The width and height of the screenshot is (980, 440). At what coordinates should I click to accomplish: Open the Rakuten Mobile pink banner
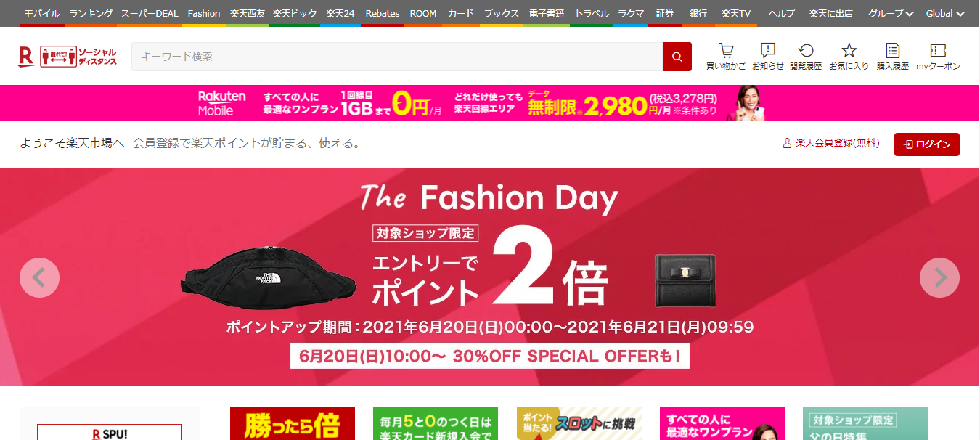(490, 103)
